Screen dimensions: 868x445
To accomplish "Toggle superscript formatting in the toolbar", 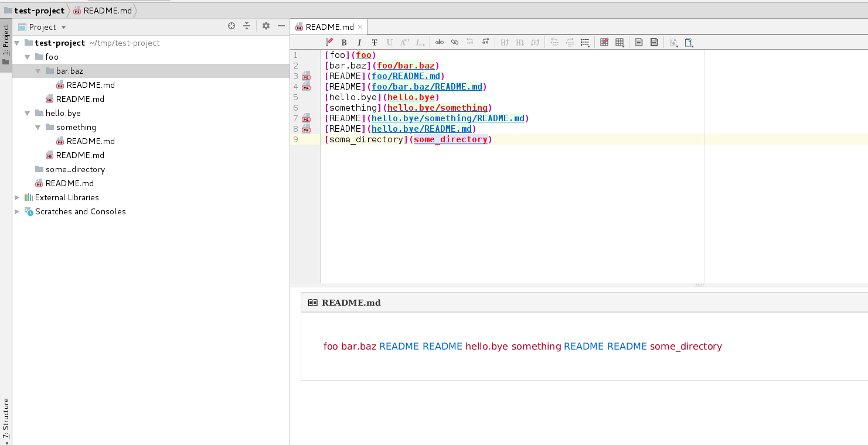I will click(404, 42).
